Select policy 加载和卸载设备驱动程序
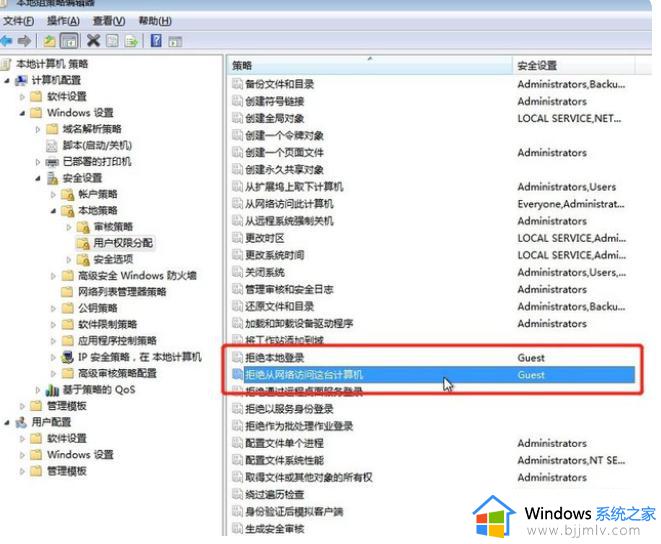This screenshot has height=544, width=661. point(299,323)
